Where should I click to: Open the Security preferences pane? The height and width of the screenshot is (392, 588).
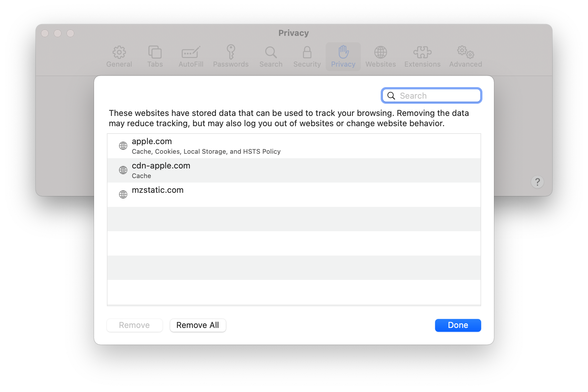[x=307, y=56]
